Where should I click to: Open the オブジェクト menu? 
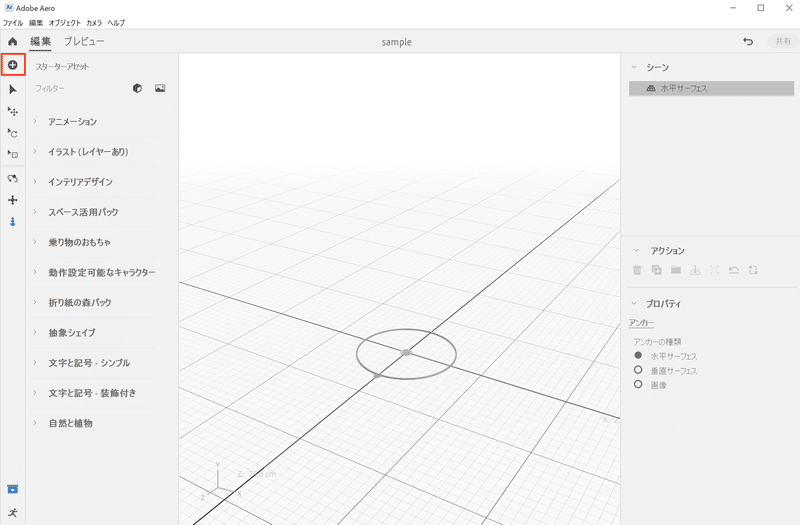pos(65,22)
